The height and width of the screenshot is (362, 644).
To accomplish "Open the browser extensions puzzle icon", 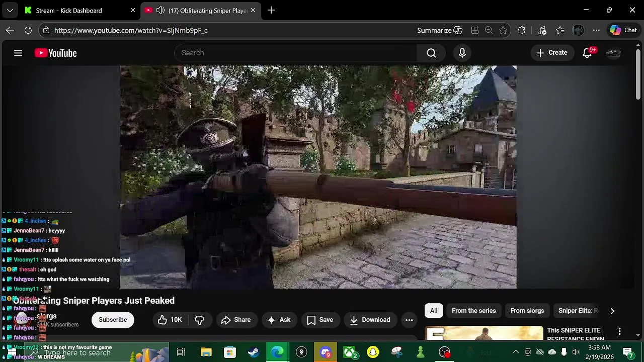I will pyautogui.click(x=521, y=30).
